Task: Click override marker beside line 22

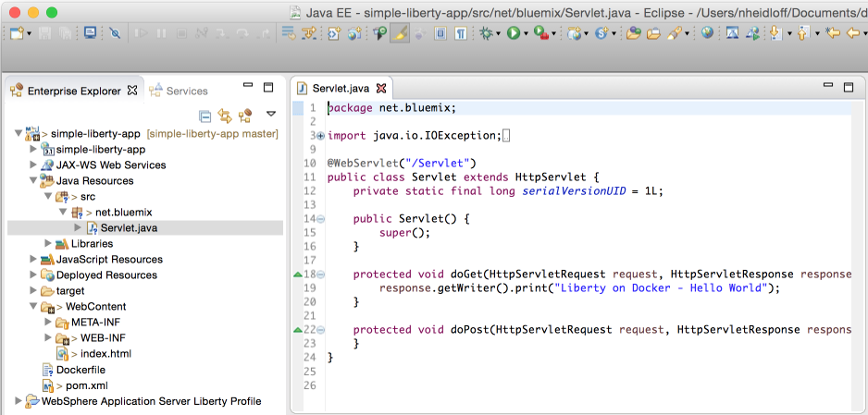Action: (x=297, y=330)
